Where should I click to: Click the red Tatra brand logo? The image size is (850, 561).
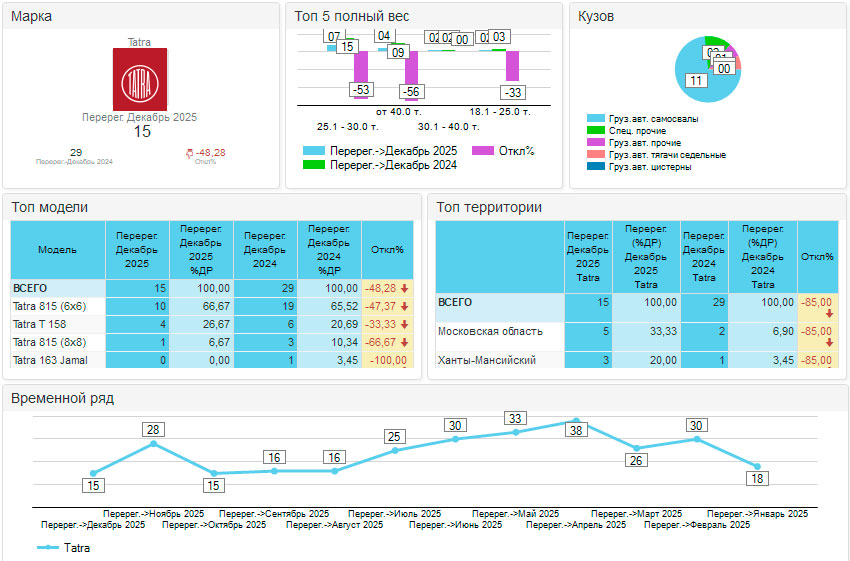[140, 79]
